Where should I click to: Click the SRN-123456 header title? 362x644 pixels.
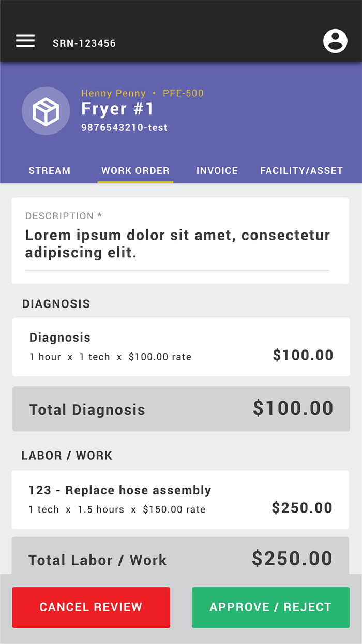click(84, 43)
